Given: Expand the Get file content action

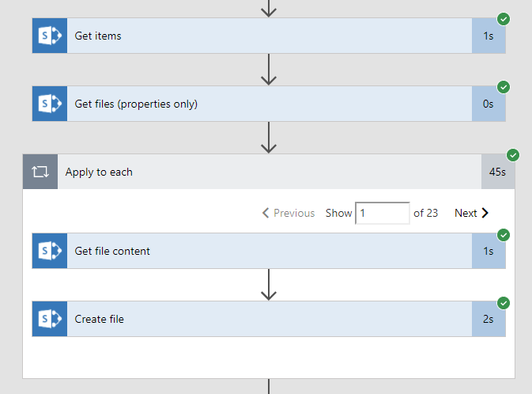Looking at the screenshot, I should coord(269,251).
